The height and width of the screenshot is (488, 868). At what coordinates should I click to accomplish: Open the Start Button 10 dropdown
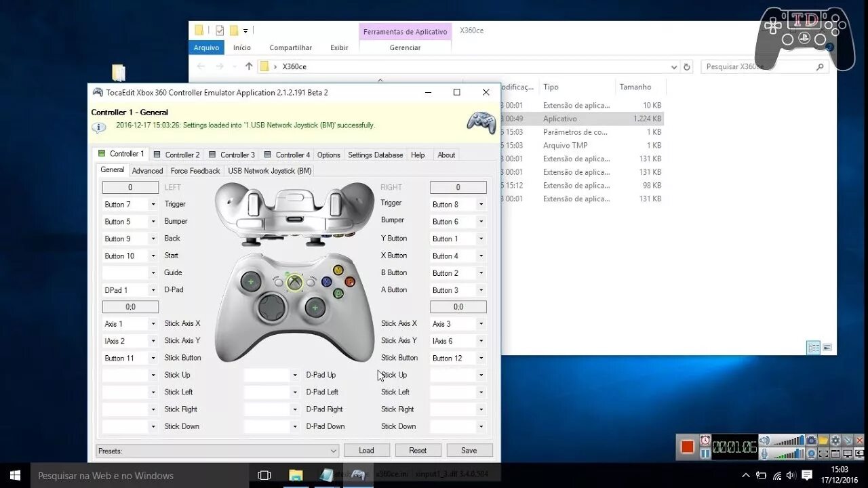(153, 256)
